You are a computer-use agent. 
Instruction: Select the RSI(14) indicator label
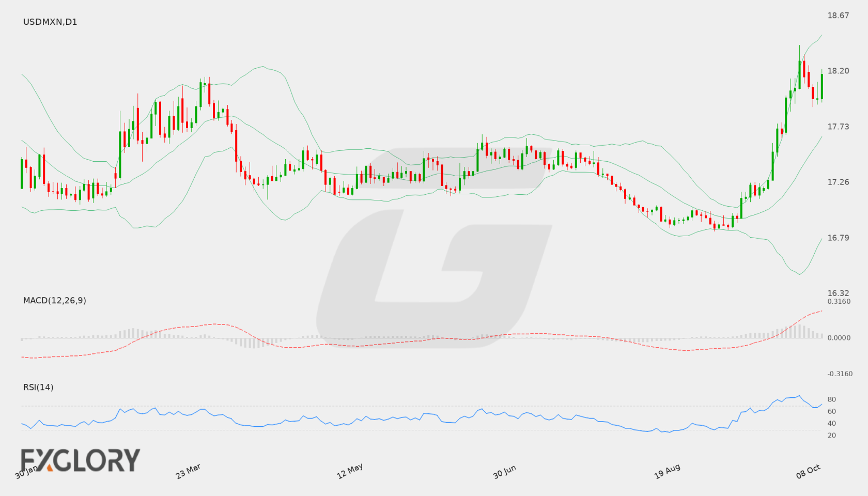pos(38,387)
